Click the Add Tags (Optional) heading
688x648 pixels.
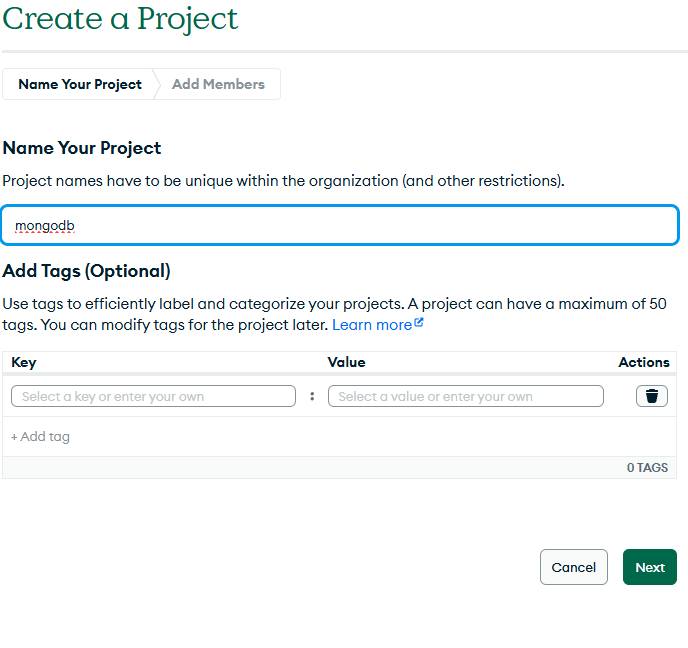point(87,271)
